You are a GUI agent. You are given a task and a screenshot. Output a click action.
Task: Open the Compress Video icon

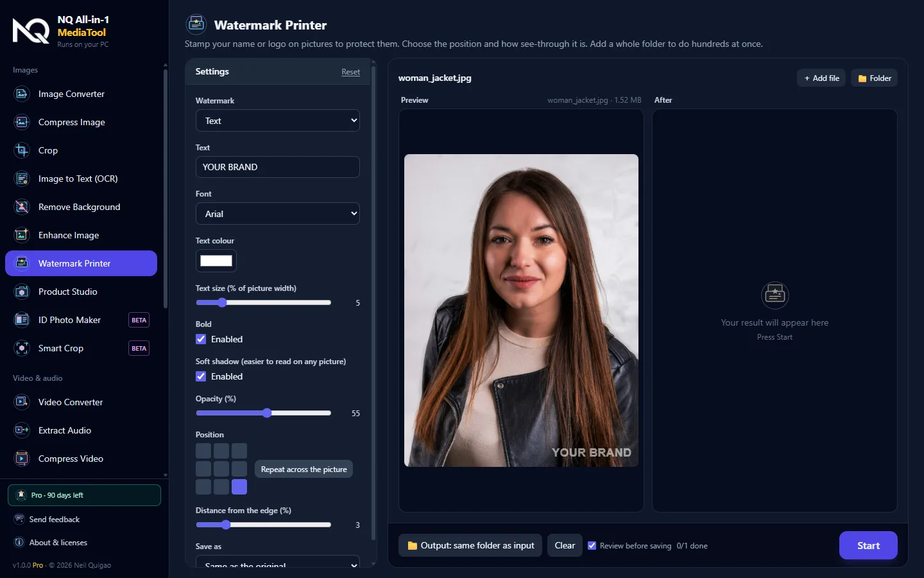point(22,459)
